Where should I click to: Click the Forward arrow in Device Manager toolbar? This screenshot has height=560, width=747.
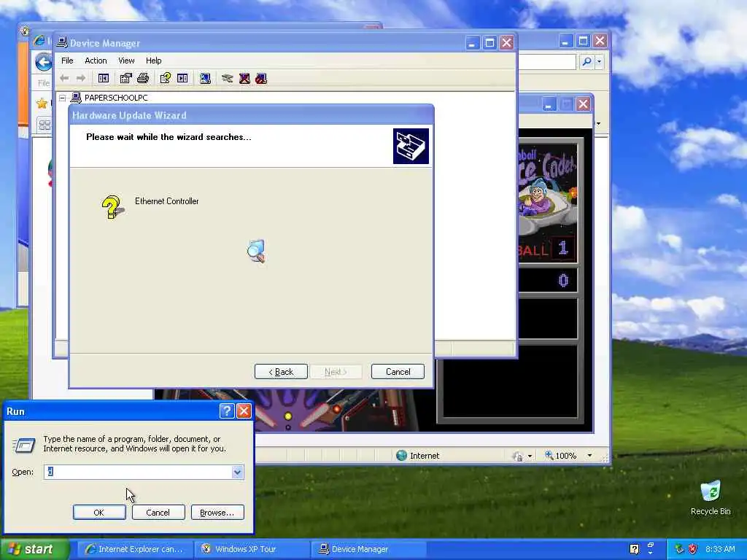(x=81, y=78)
